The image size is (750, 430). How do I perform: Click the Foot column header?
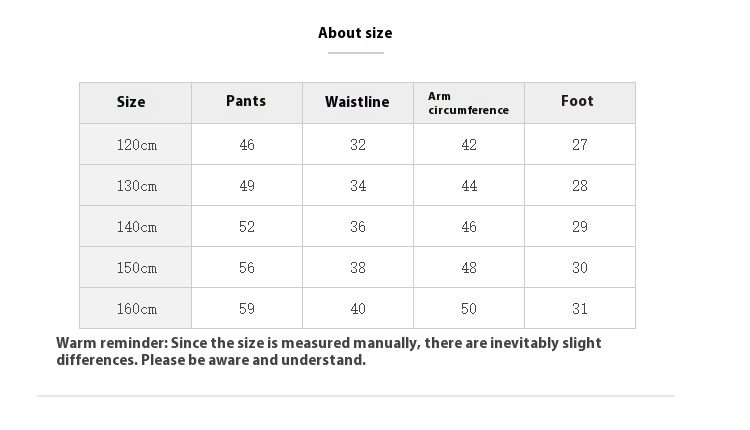[577, 101]
